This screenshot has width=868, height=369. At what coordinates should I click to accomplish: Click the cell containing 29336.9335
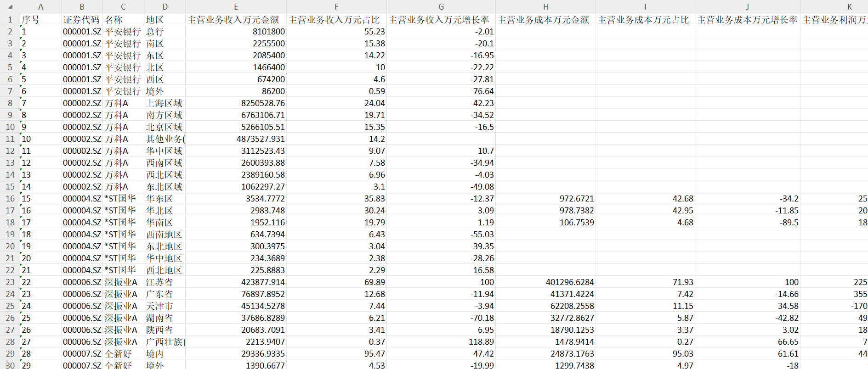click(x=236, y=354)
